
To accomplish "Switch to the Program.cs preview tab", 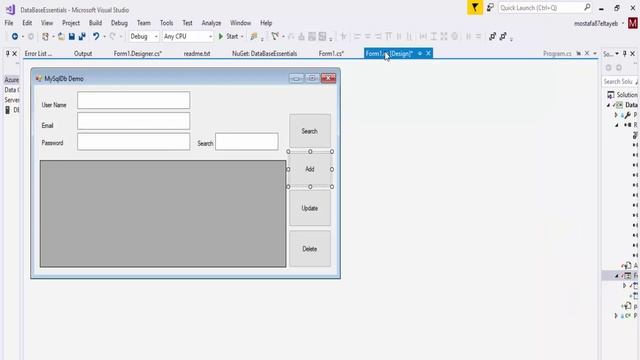I will point(557,53).
